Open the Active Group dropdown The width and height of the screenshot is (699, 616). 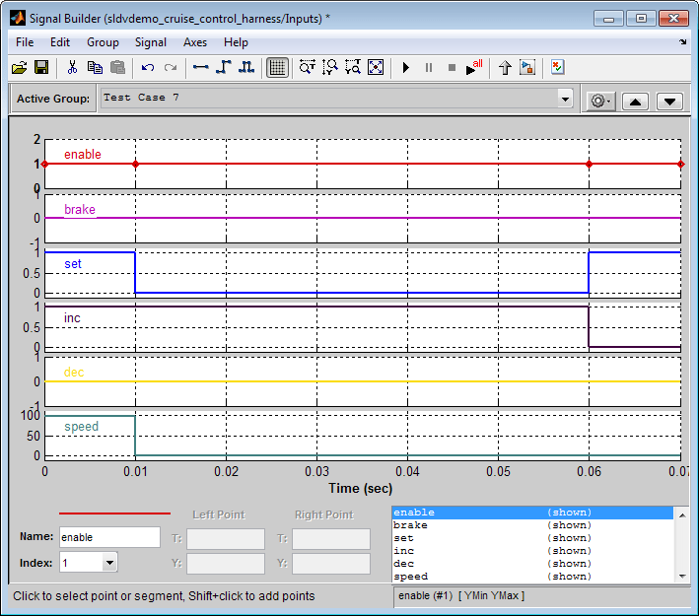coord(565,99)
